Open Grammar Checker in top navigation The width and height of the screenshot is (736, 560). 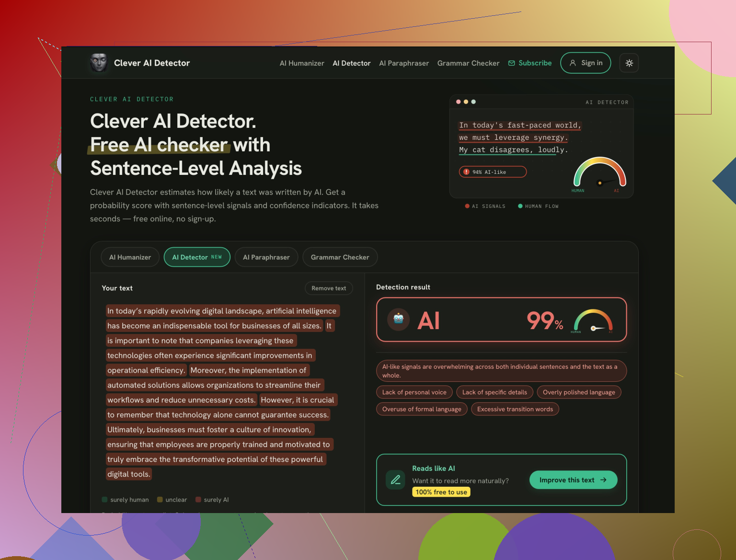[468, 63]
